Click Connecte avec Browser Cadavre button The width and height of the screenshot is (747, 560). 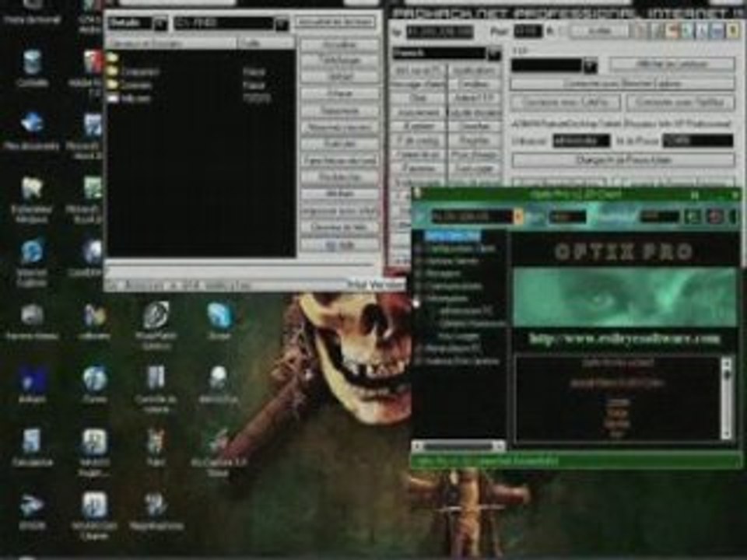[622, 84]
